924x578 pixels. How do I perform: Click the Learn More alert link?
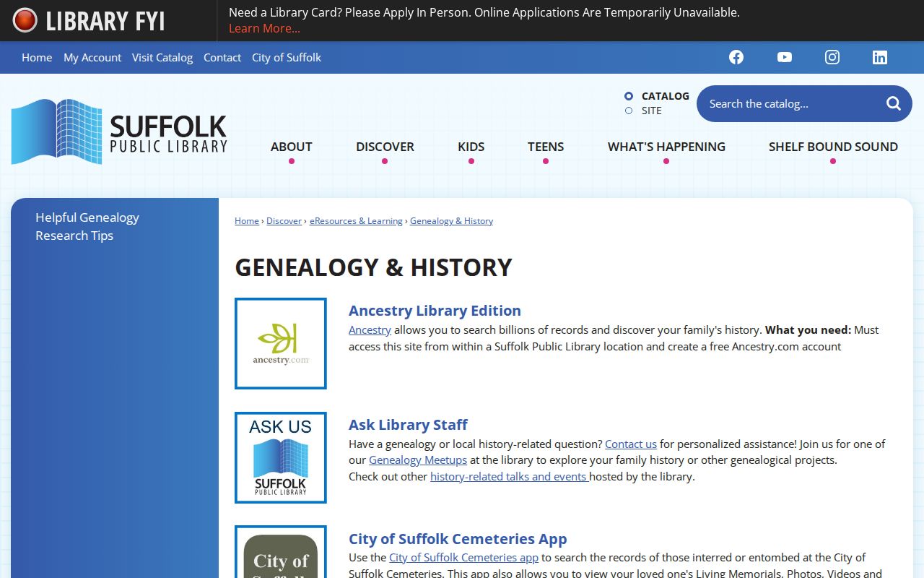(264, 29)
